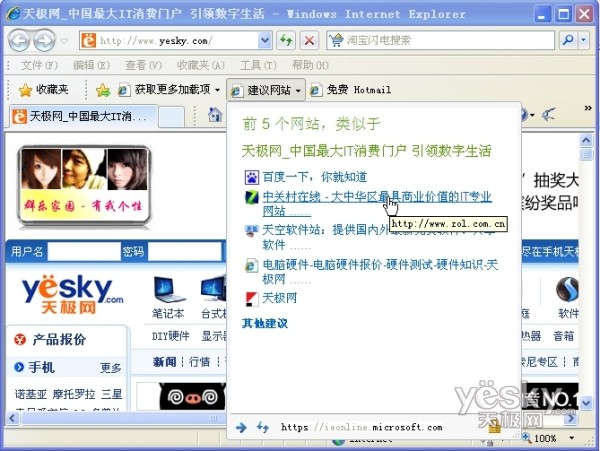Select the 天极网_中国最大IT消 tab
This screenshot has height=451, width=600.
83,116
